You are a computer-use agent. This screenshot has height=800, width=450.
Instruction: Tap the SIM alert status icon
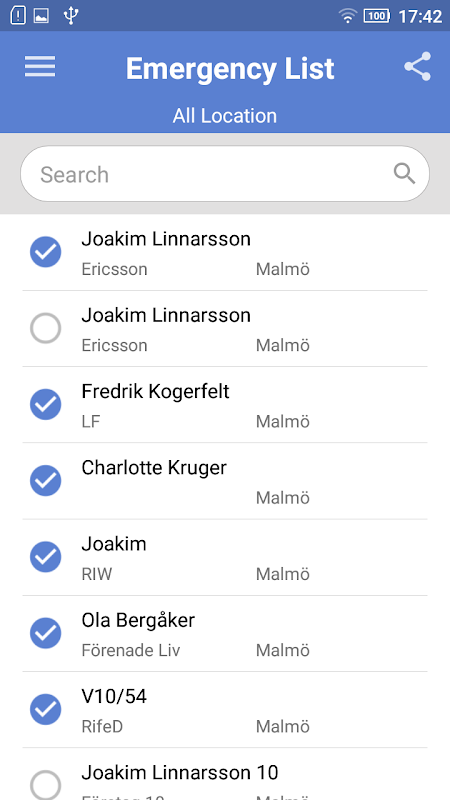(18, 16)
